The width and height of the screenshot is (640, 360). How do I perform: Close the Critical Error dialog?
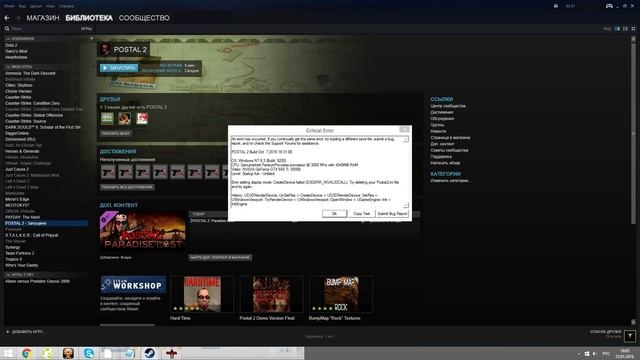coord(404,129)
